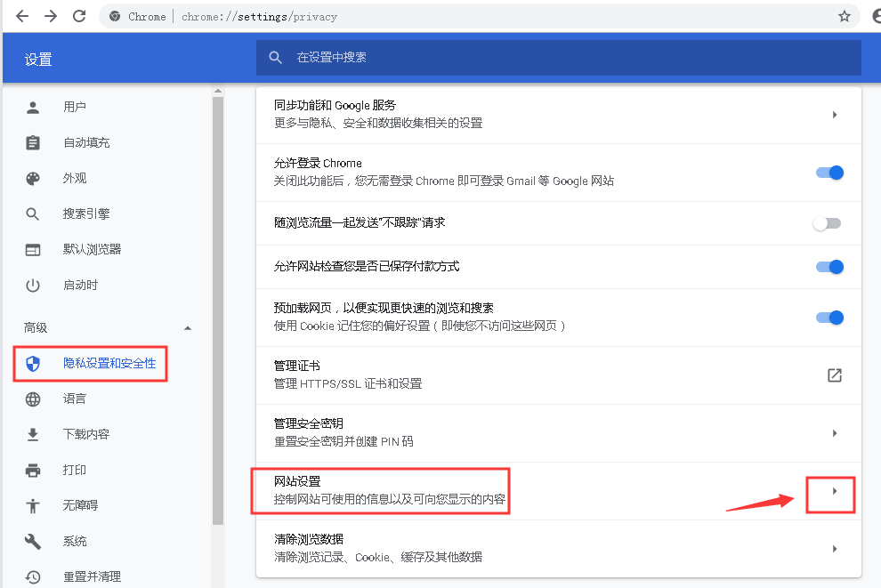The image size is (881, 588).
Task: Reload the settings page
Action: pyautogui.click(x=79, y=16)
